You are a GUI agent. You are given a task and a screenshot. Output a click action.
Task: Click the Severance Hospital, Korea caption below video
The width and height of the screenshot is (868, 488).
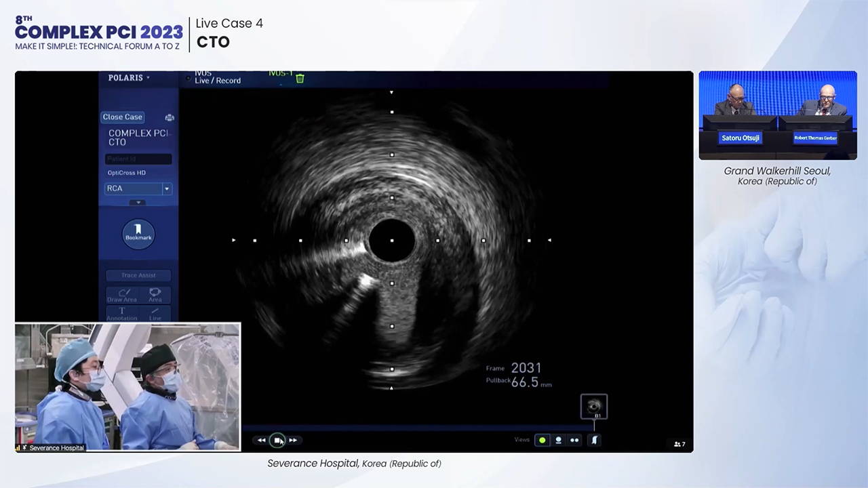(x=354, y=464)
